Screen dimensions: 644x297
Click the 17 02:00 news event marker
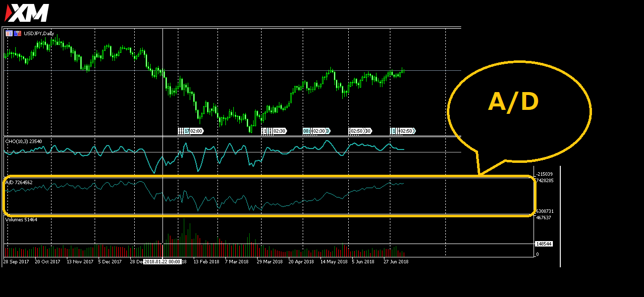click(x=191, y=131)
